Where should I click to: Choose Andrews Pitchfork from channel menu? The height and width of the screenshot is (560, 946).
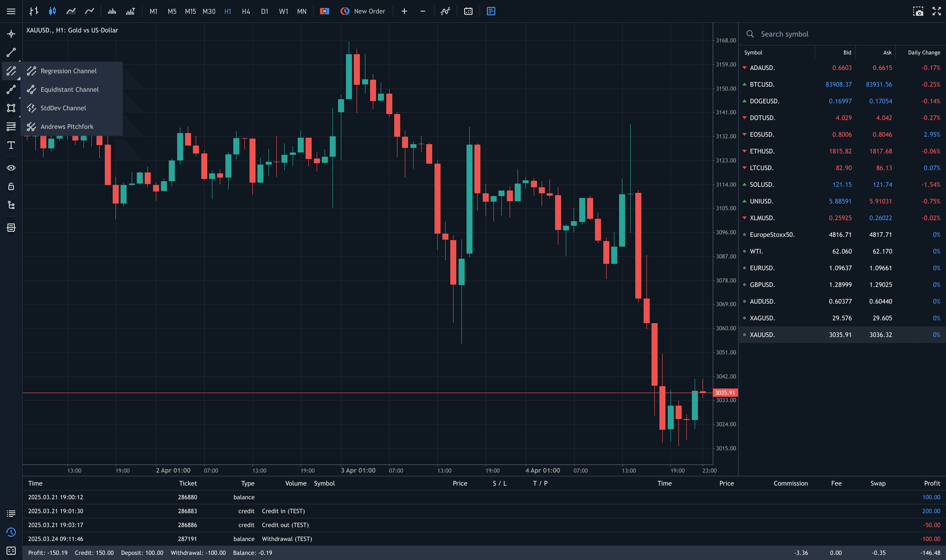[67, 127]
